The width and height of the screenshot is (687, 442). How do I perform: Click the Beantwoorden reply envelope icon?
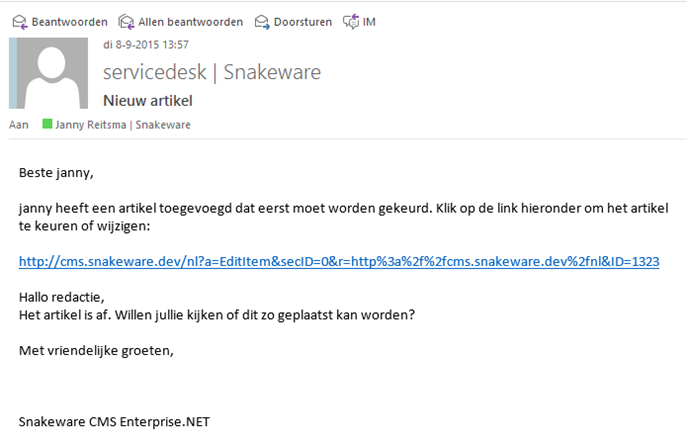20,22
